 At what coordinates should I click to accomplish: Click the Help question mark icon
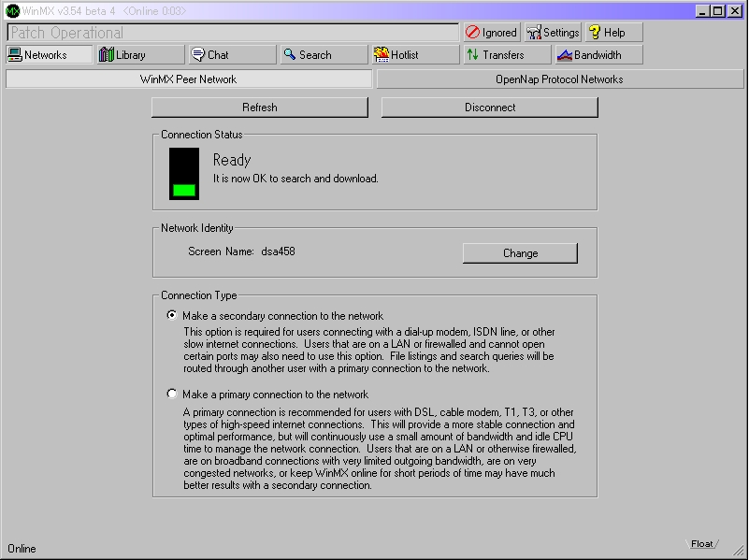pyautogui.click(x=595, y=32)
